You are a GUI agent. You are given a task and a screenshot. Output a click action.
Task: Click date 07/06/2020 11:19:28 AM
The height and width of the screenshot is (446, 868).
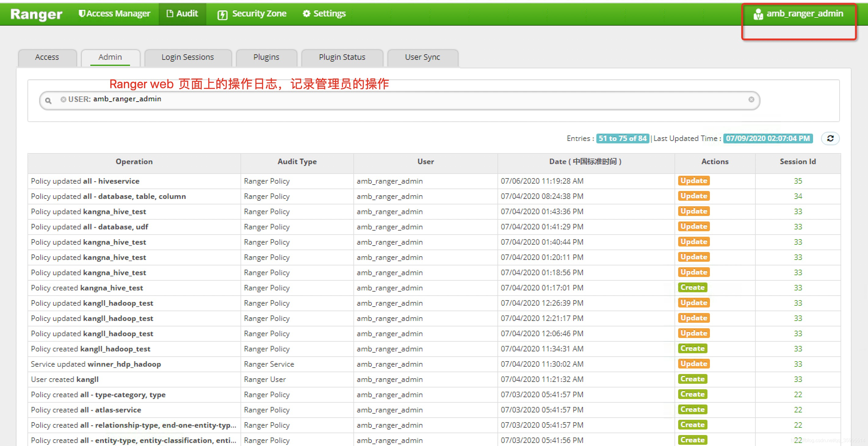(542, 181)
